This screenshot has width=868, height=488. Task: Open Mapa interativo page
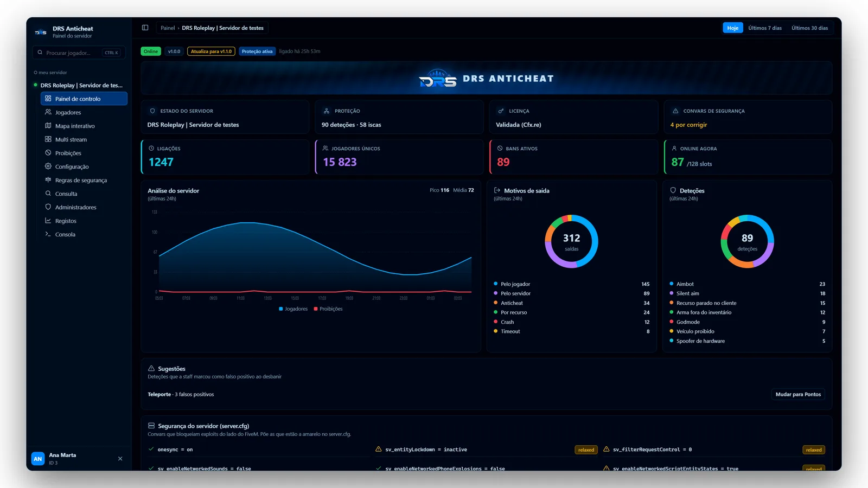(84, 126)
